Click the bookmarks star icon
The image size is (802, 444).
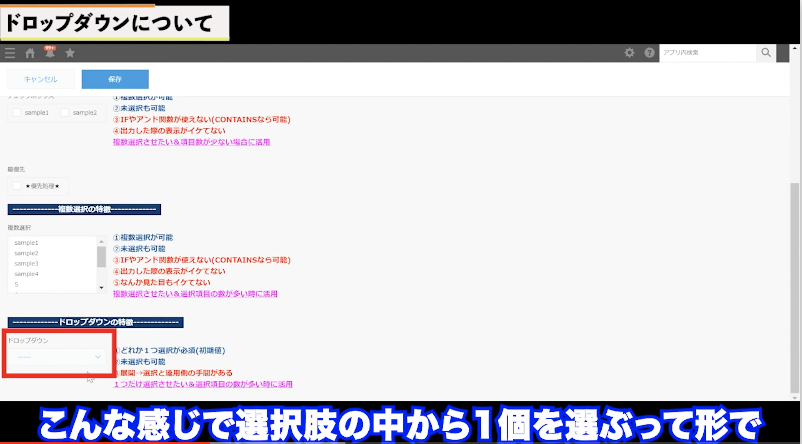70,53
